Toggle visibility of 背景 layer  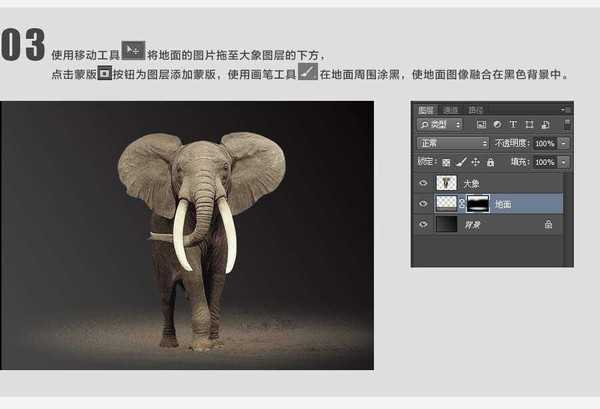pyautogui.click(x=423, y=225)
